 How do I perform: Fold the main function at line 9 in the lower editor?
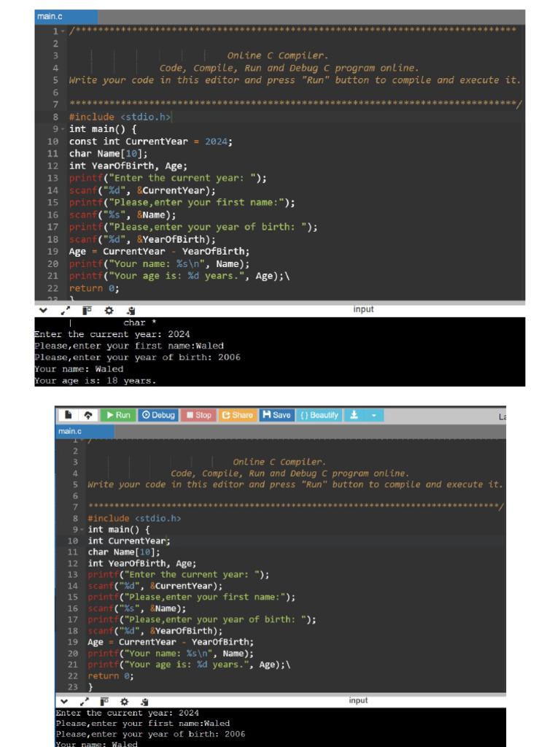[82, 530]
